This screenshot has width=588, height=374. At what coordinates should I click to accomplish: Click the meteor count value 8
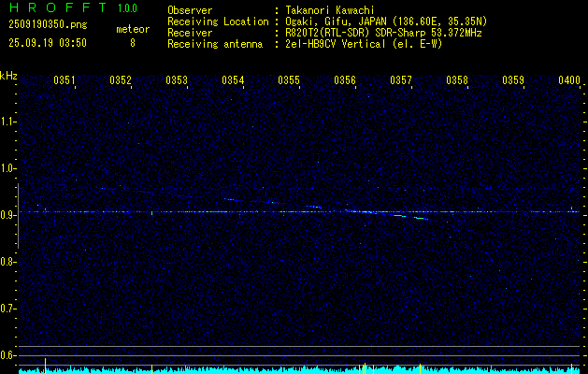[132, 43]
